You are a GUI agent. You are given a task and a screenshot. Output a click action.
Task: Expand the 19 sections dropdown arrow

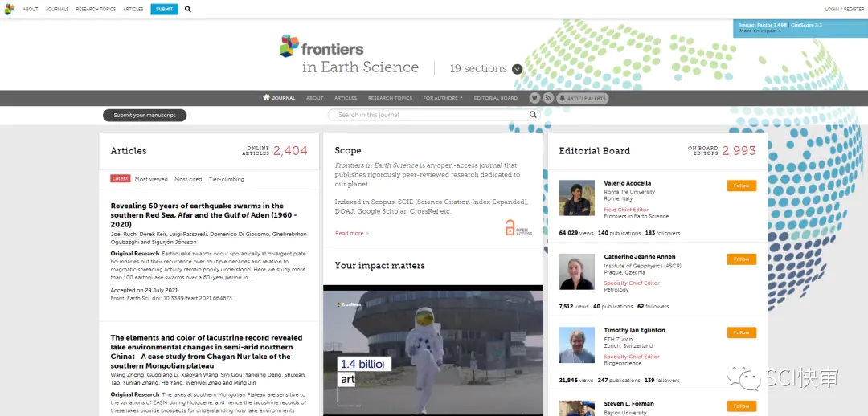tap(517, 69)
